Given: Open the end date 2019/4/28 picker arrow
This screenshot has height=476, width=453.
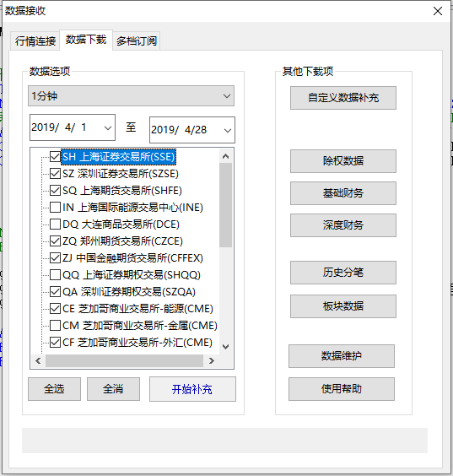Looking at the screenshot, I should 227,130.
